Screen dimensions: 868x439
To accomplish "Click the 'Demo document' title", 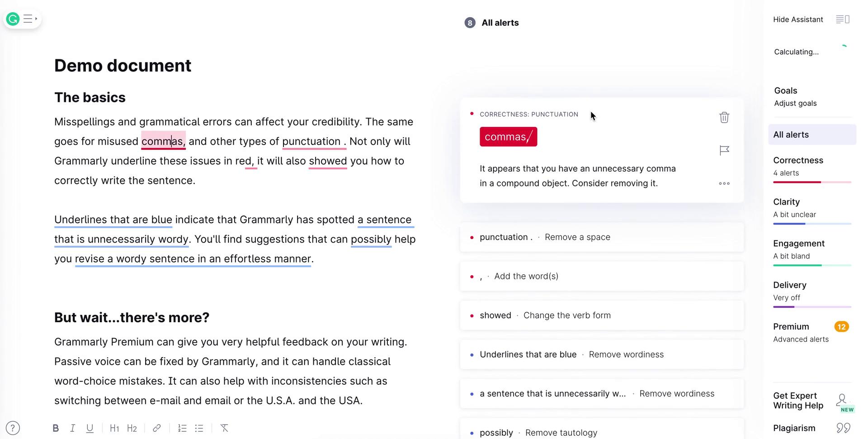I will click(x=123, y=66).
